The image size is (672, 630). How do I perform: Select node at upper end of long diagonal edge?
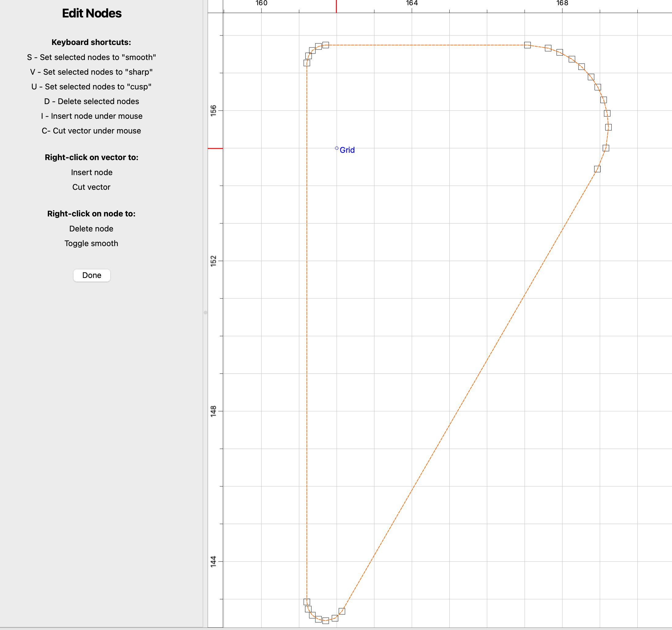click(597, 169)
